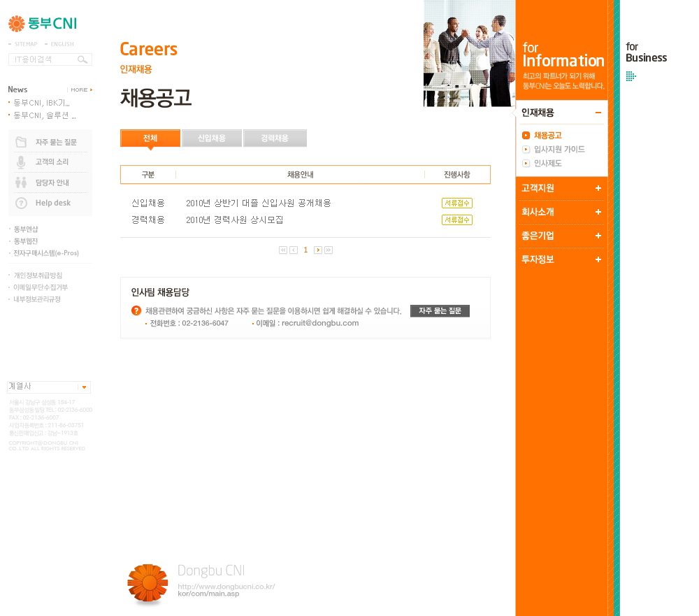Open Help desk question mark icon
Screen dimensions: 699x616
(x=22, y=203)
